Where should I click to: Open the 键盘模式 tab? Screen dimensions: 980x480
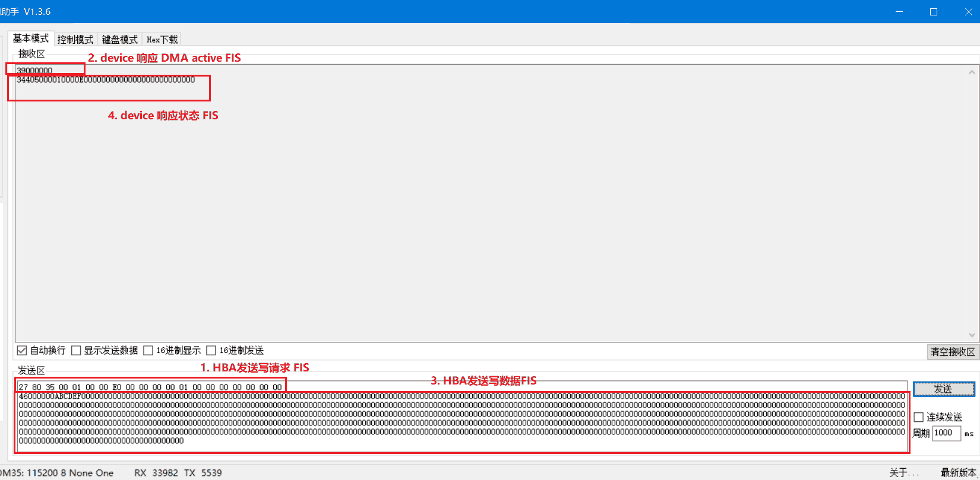[120, 40]
